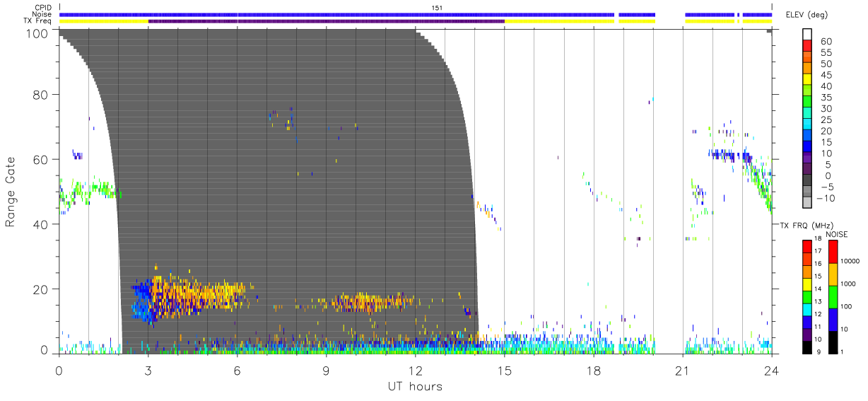Viewport: 868px width, 401px height.
Task: Click x-axis tick label '24'
Action: (771, 371)
